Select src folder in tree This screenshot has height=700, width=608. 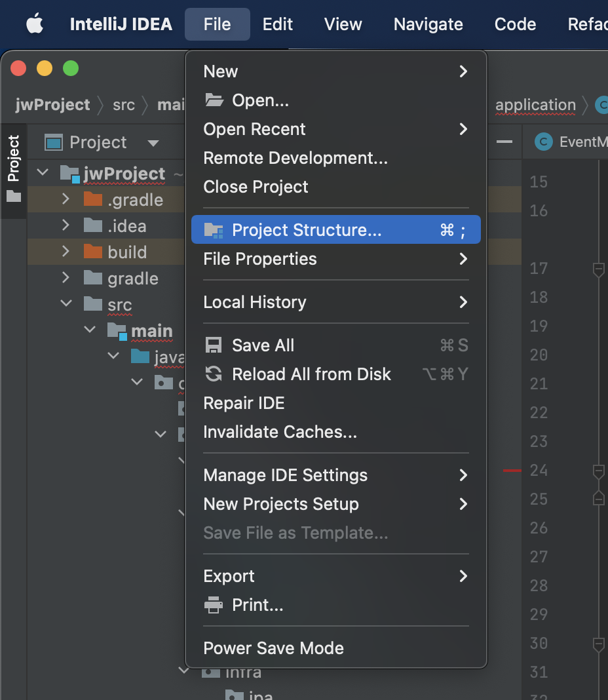[120, 305]
